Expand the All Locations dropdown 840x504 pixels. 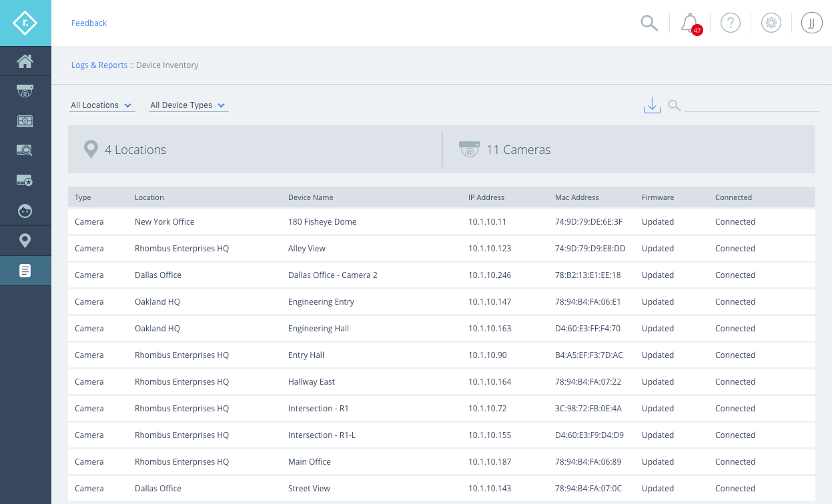point(101,105)
